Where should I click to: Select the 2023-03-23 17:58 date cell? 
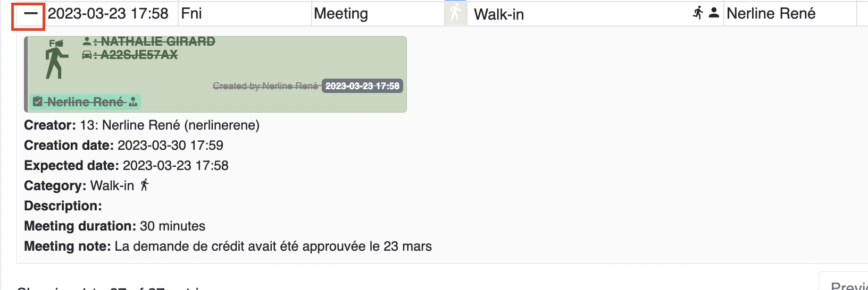pyautogui.click(x=108, y=13)
